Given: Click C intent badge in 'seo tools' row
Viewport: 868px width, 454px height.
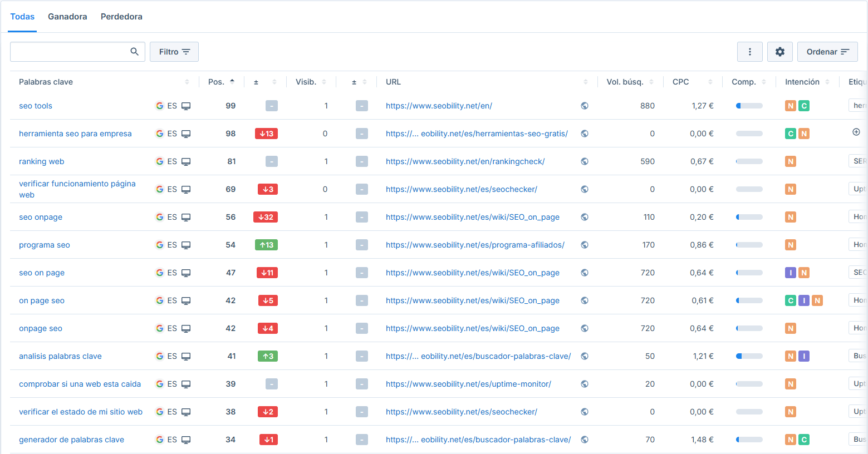Looking at the screenshot, I should click(804, 106).
